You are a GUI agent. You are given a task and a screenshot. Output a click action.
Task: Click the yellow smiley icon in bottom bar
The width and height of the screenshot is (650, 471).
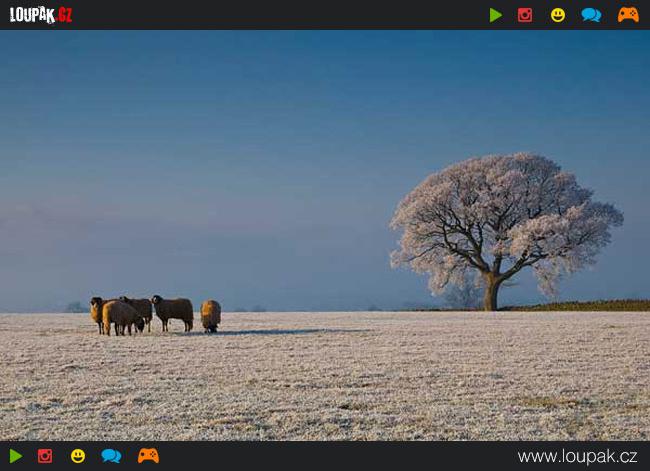78,456
